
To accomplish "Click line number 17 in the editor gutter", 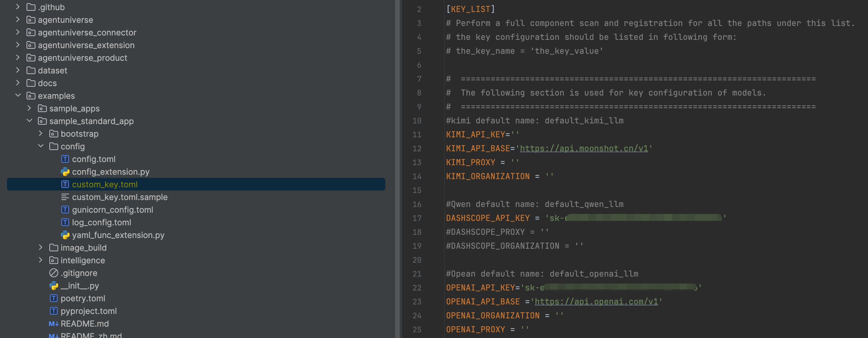I will [417, 218].
